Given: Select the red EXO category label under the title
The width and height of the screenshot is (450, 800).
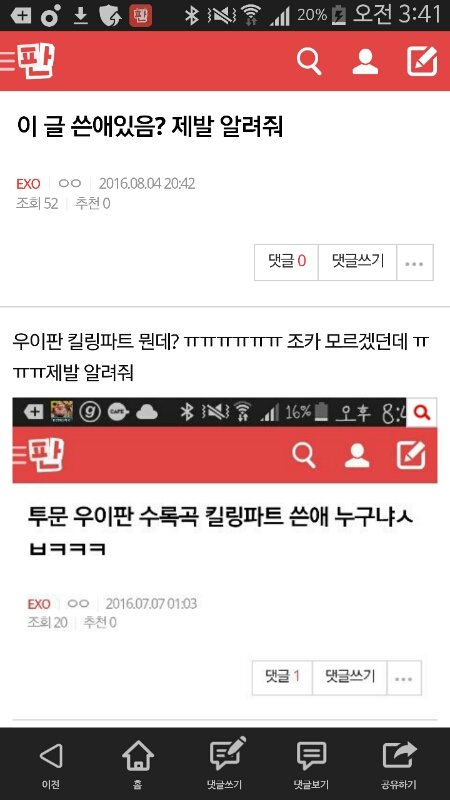Looking at the screenshot, I should (x=28, y=184).
